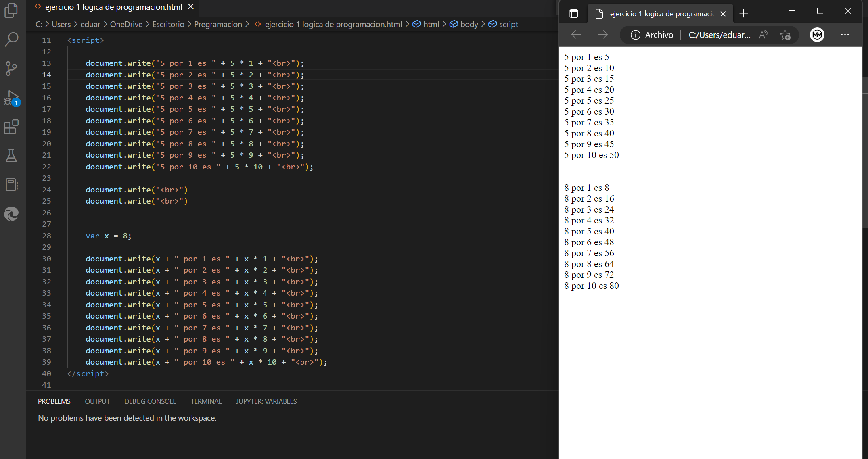Viewport: 868px width, 459px height.
Task: Open the browser extension icon
Action: (817, 35)
